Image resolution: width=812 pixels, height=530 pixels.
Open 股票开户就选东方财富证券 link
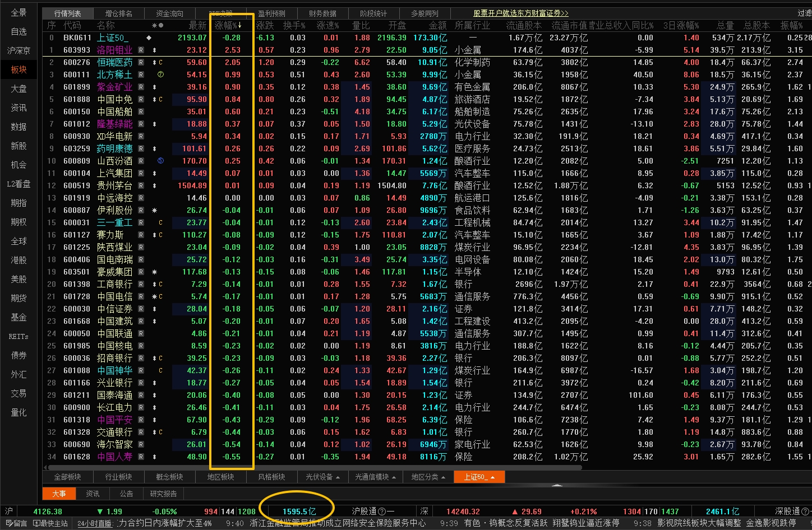(521, 13)
